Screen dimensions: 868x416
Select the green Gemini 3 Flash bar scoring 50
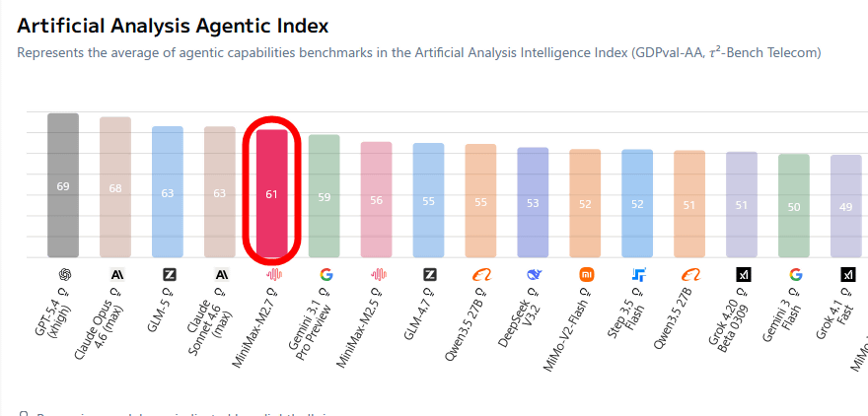795,206
